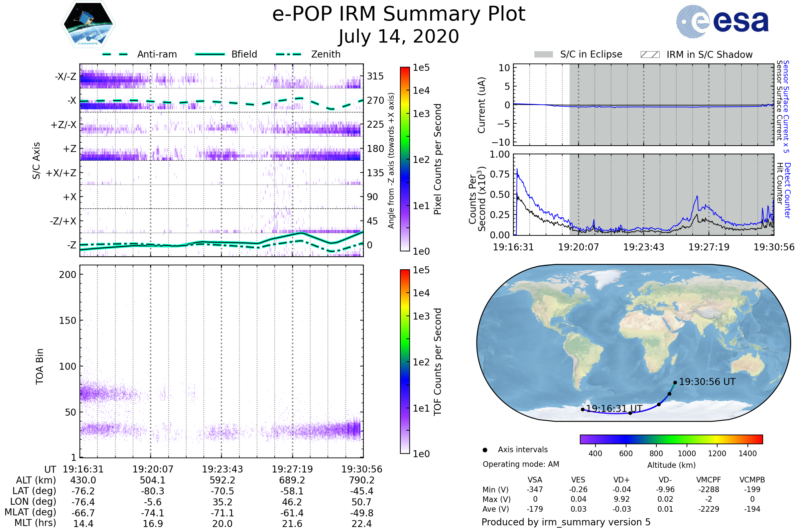Screen dimensions: 798x532
Task: Click the Operating mode: AM text
Action: (521, 464)
